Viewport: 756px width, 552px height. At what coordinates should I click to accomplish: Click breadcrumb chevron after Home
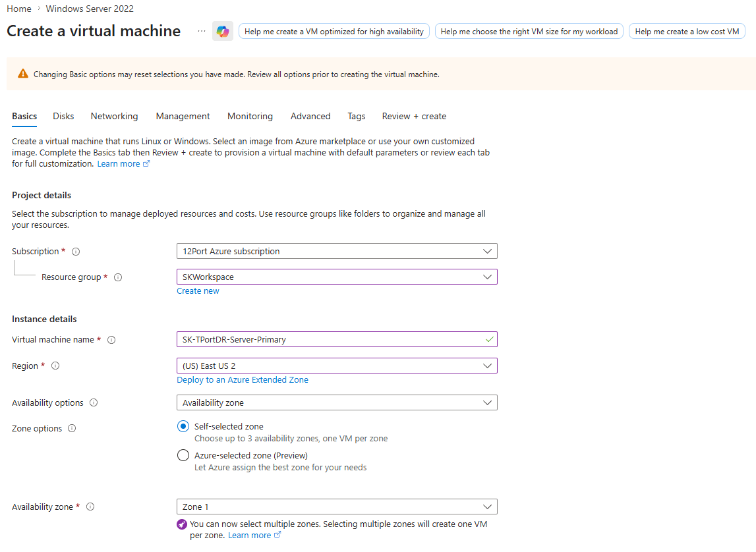pyautogui.click(x=39, y=9)
